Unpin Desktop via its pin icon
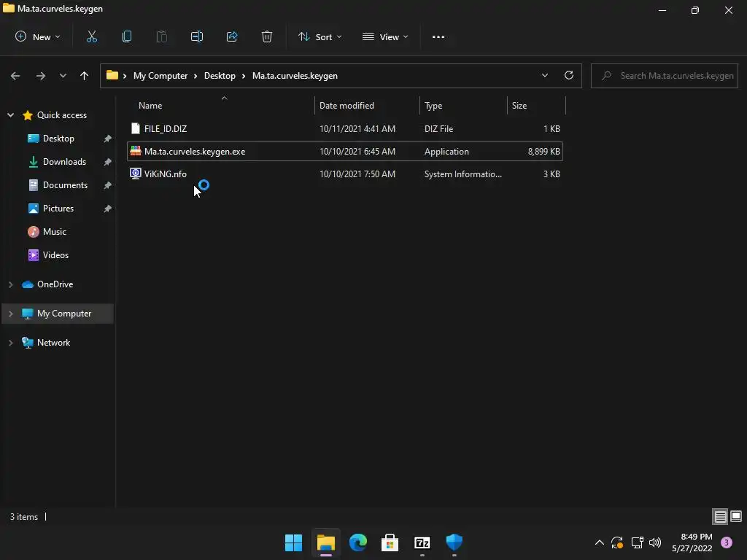 (108, 139)
